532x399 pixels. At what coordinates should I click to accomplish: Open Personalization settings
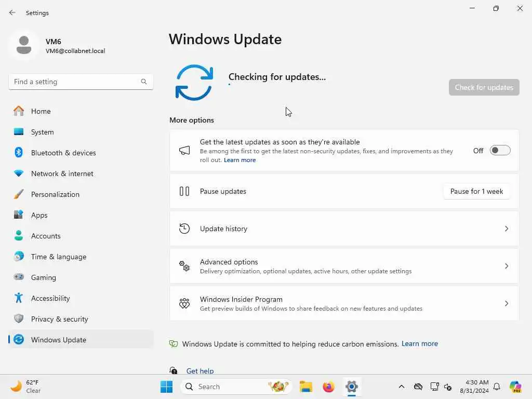[x=81, y=194]
